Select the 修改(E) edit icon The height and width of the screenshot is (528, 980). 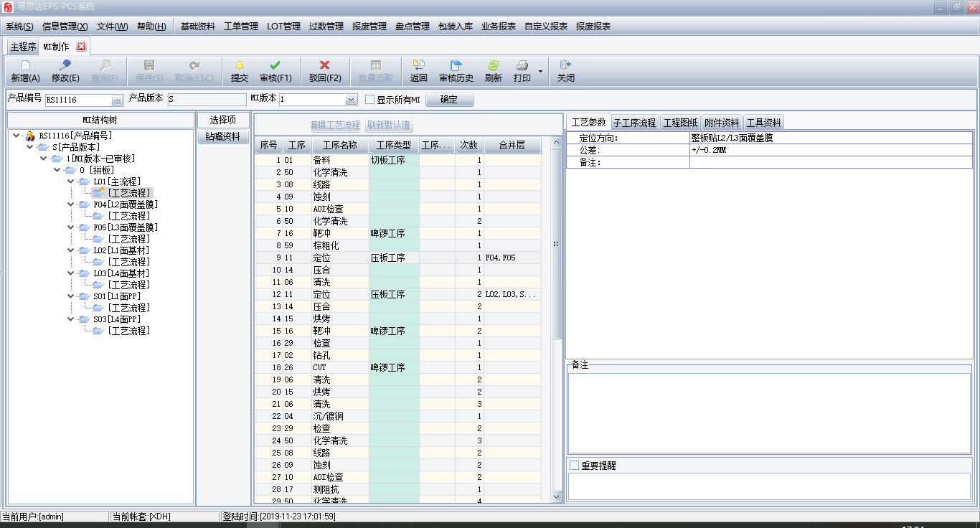[65, 71]
